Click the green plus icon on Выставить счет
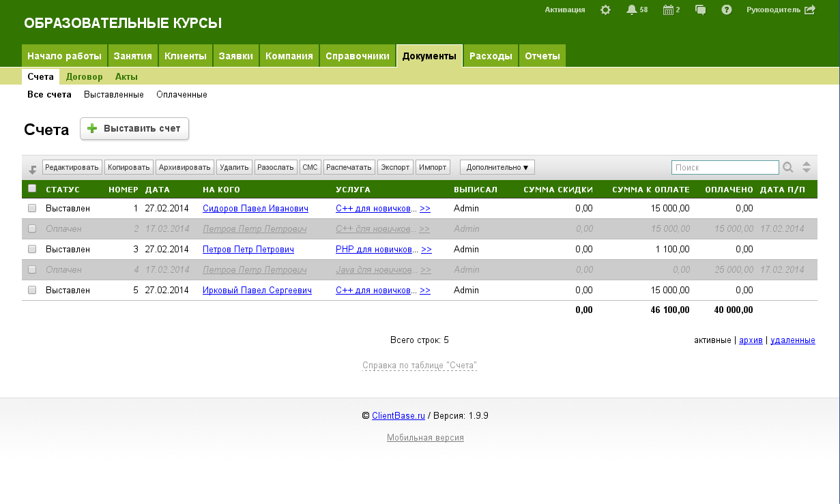This screenshot has width=840, height=504. [93, 128]
